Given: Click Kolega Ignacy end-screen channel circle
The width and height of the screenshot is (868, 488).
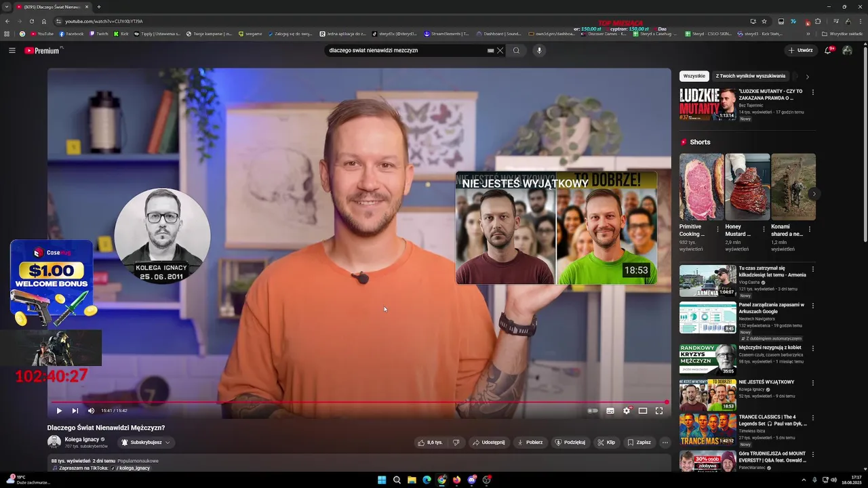Looking at the screenshot, I should pos(162,237).
